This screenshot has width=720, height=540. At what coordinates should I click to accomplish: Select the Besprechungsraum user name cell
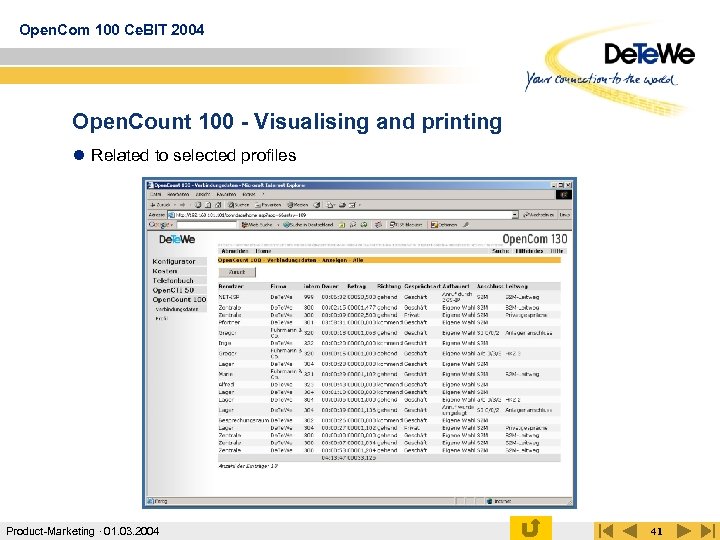pos(243,420)
